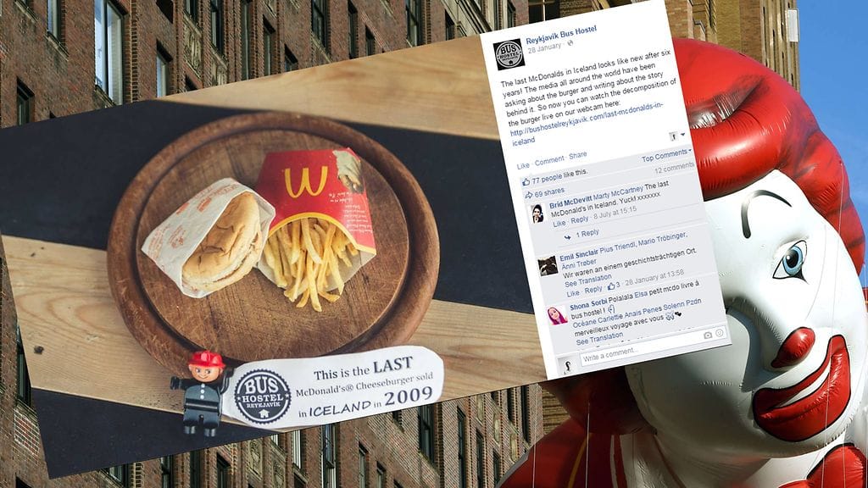Click See Translation under Emil Sinclair's comment

pos(588,280)
